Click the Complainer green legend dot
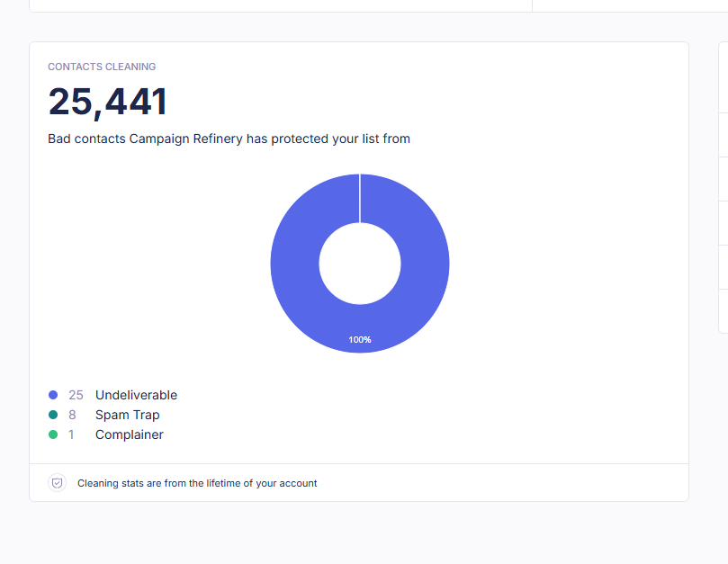The image size is (728, 564). 53,434
